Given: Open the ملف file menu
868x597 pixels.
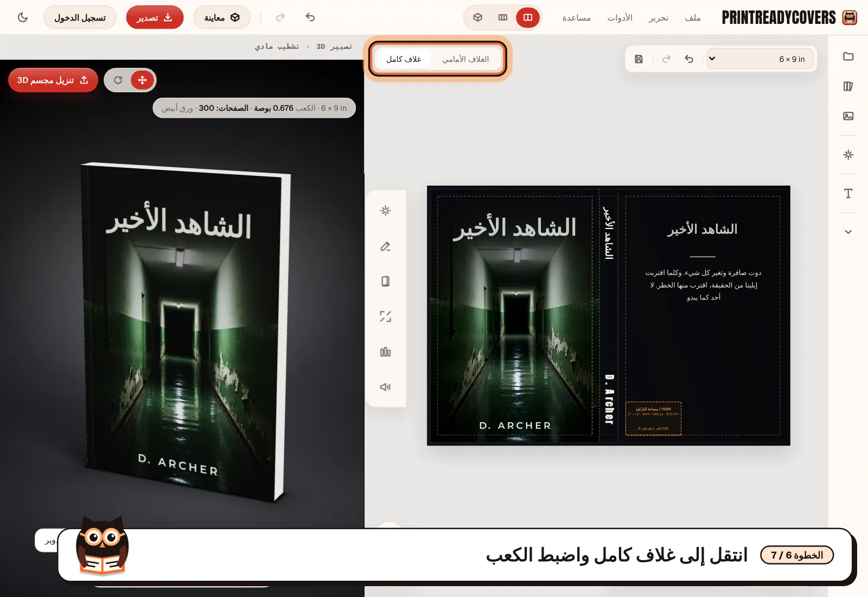Looking at the screenshot, I should tap(693, 18).
